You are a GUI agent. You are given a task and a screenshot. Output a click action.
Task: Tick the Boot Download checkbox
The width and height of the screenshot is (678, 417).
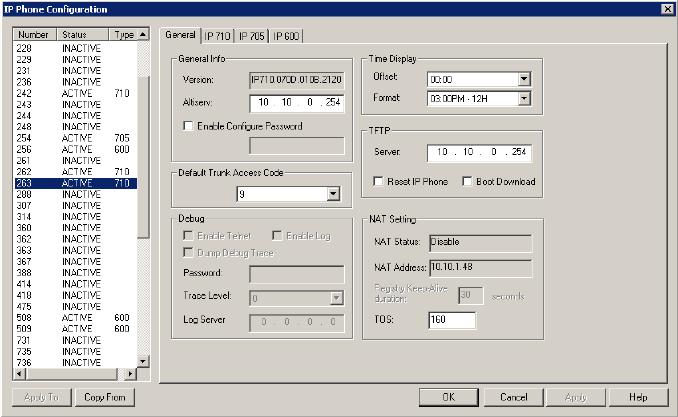[467, 182]
